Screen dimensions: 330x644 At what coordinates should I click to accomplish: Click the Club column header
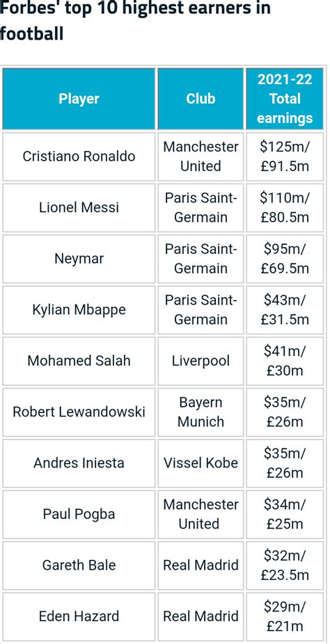[x=201, y=99]
